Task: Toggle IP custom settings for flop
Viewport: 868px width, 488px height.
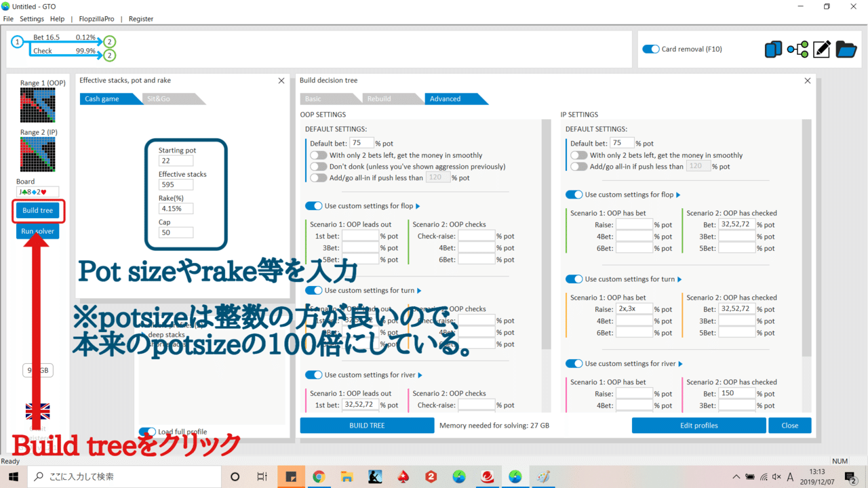Action: click(x=574, y=195)
